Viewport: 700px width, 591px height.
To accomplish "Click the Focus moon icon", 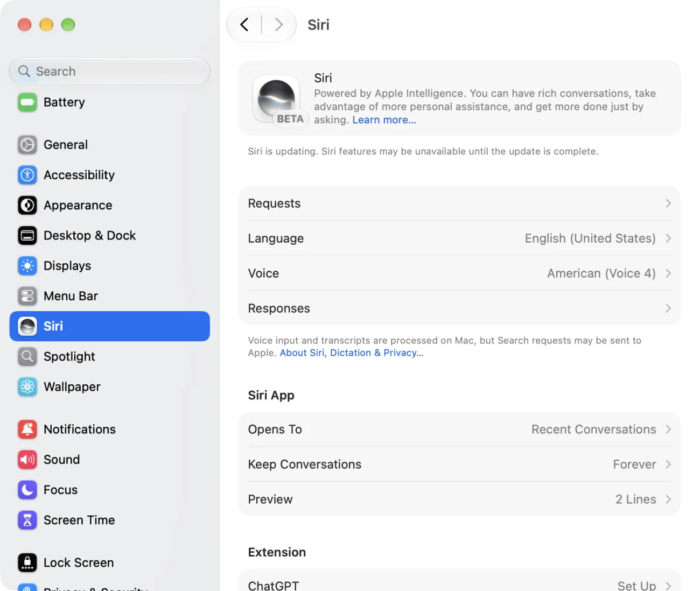I will [27, 490].
